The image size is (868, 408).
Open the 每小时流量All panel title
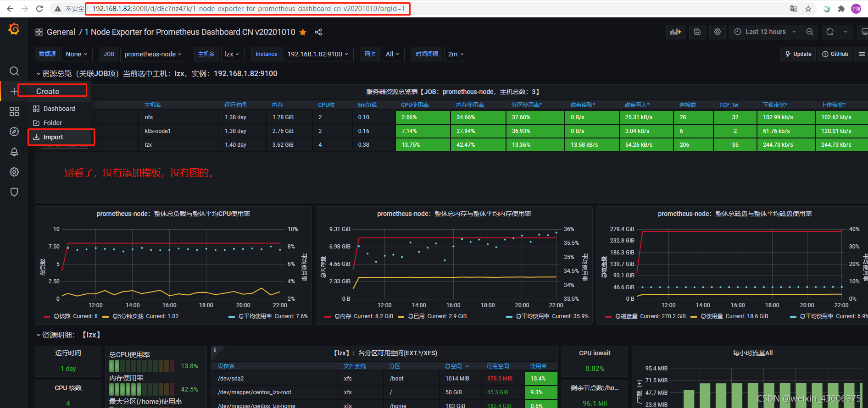[x=753, y=353]
